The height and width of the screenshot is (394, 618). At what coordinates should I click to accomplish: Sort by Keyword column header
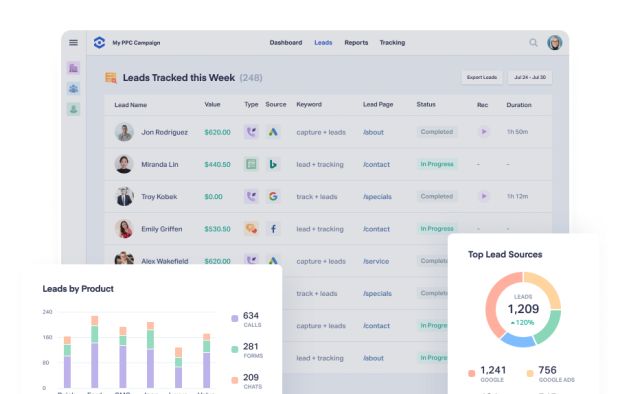click(x=309, y=104)
